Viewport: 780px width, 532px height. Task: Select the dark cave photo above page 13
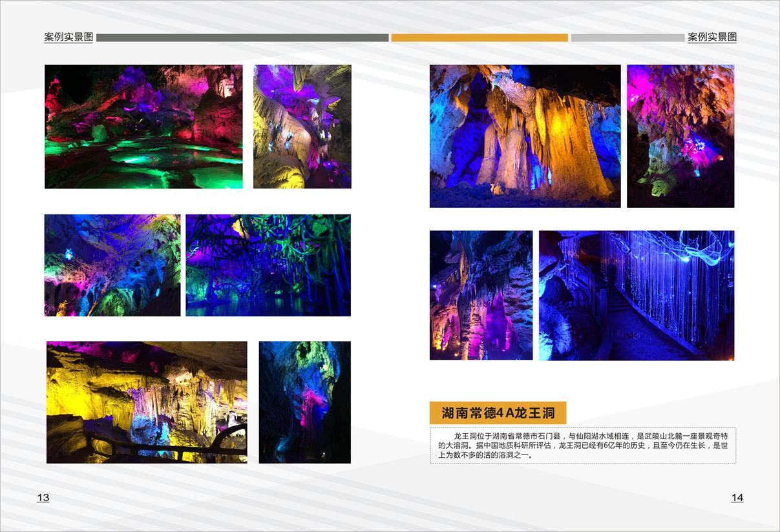pos(305,402)
